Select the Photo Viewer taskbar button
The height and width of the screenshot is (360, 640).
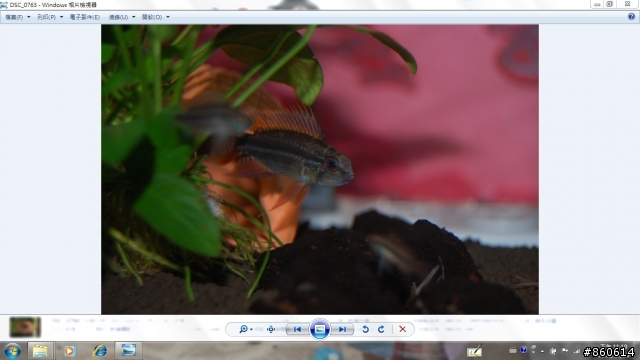129,351
